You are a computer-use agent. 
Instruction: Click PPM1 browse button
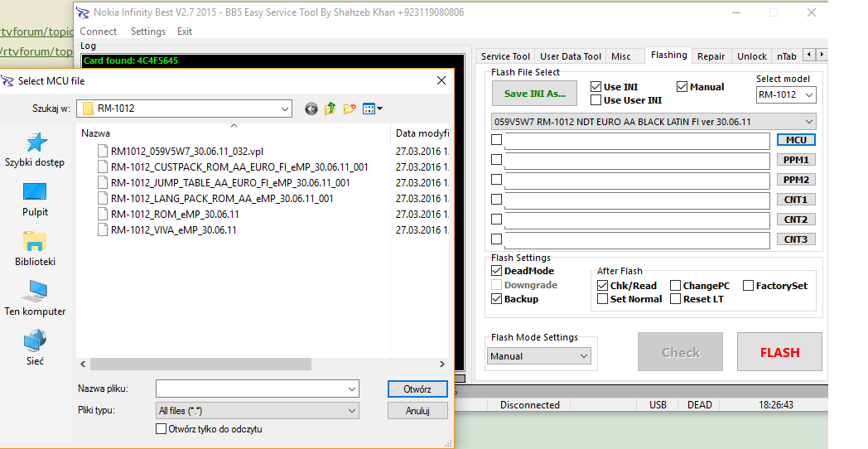point(796,160)
